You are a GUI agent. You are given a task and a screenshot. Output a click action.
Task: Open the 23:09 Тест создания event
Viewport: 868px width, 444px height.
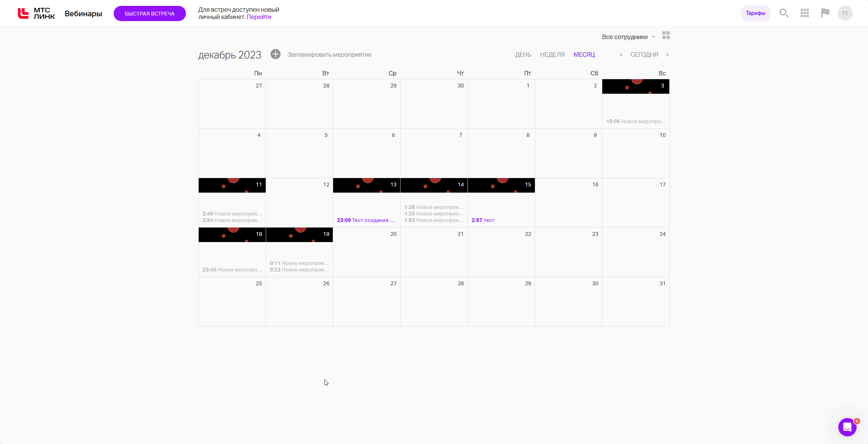[x=365, y=220]
